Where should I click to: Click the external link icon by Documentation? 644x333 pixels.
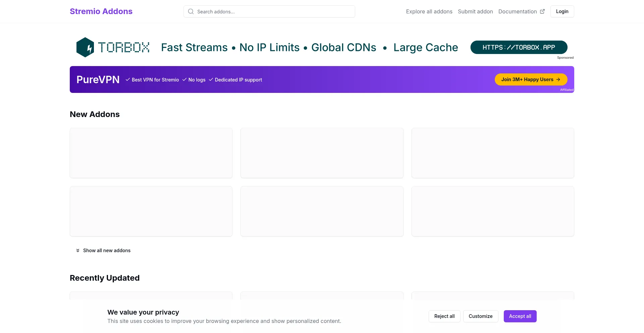pos(542,11)
